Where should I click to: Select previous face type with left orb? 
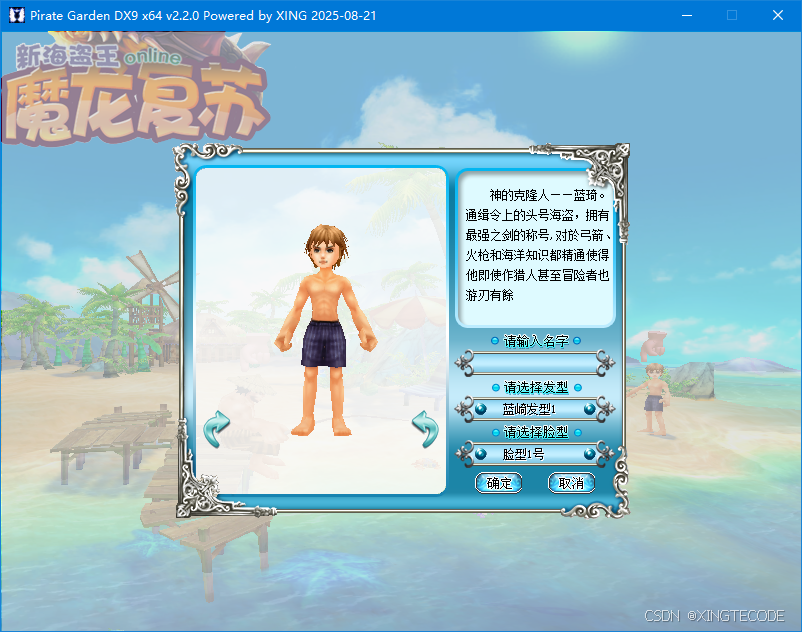click(480, 454)
